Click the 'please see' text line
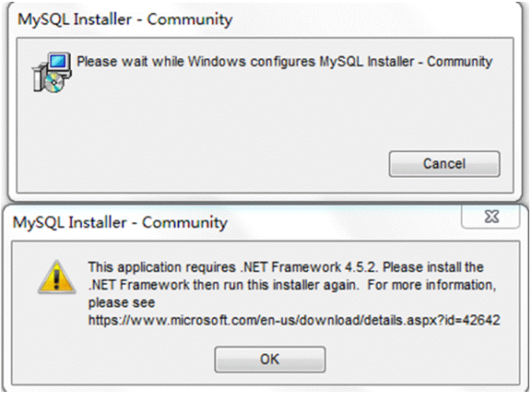Image resolution: width=532 pixels, height=401 pixels. [122, 302]
